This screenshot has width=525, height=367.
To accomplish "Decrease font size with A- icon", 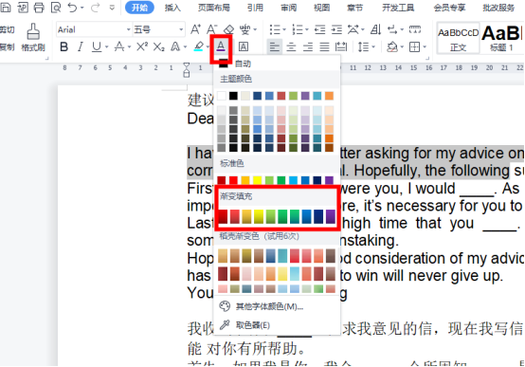I will (212, 29).
